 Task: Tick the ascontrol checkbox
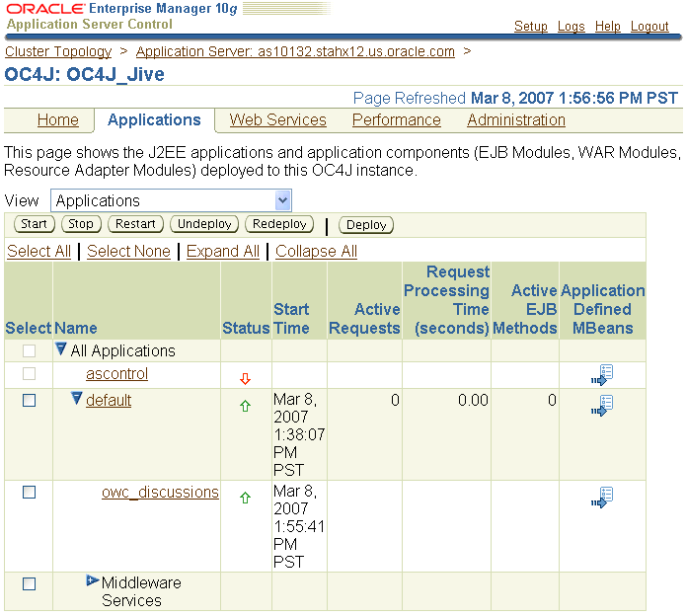tap(30, 373)
